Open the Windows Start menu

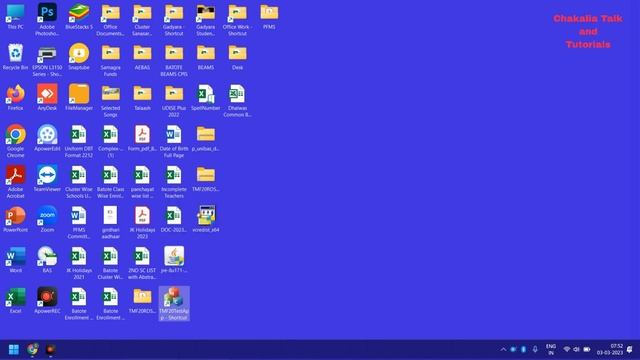pyautogui.click(x=13, y=349)
